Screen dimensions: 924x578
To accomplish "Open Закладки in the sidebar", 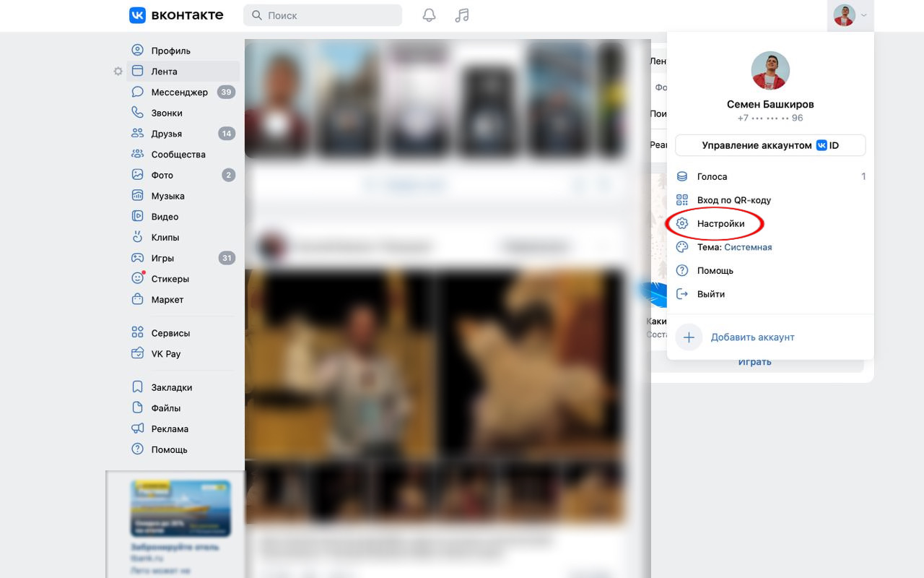I will click(171, 388).
